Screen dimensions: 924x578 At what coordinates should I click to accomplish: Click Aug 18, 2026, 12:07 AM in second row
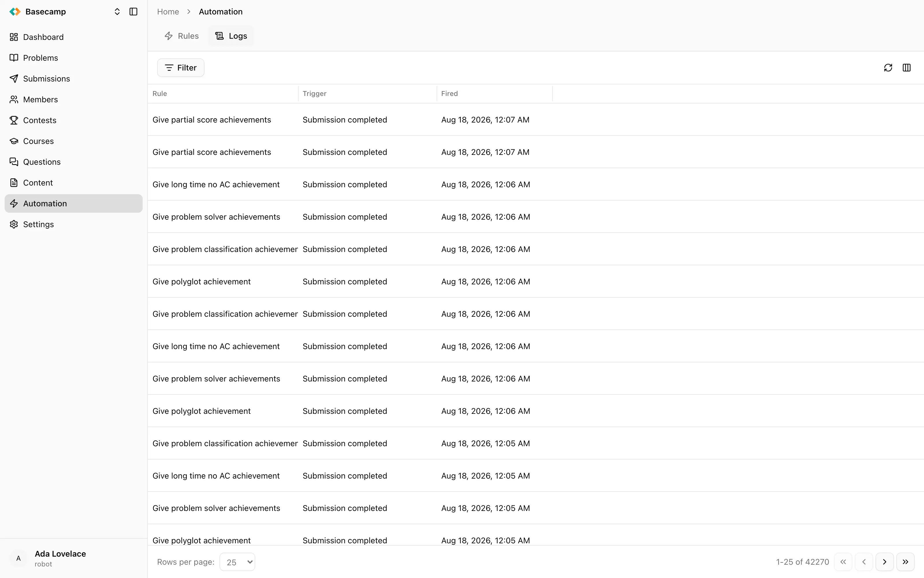coord(485,152)
